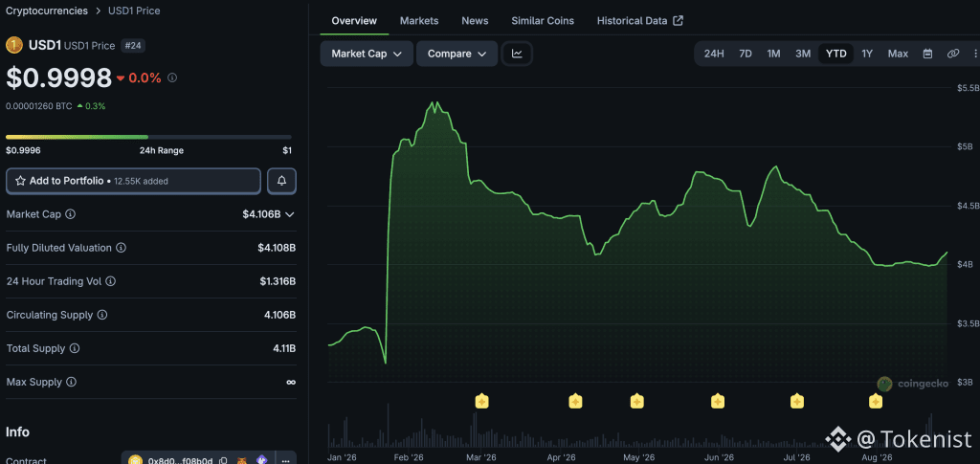Viewport: 980px width, 464px height.
Task: Open the calendar date range picker
Action: [x=928, y=54]
